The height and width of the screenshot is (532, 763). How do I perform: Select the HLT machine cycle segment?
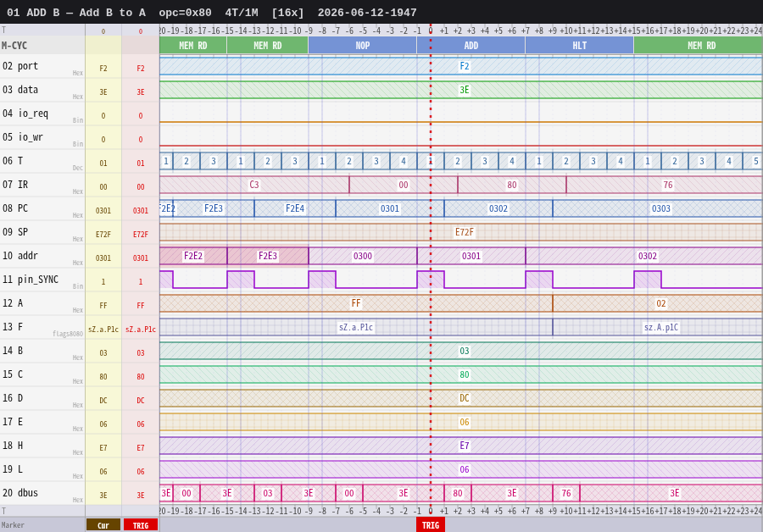click(580, 45)
